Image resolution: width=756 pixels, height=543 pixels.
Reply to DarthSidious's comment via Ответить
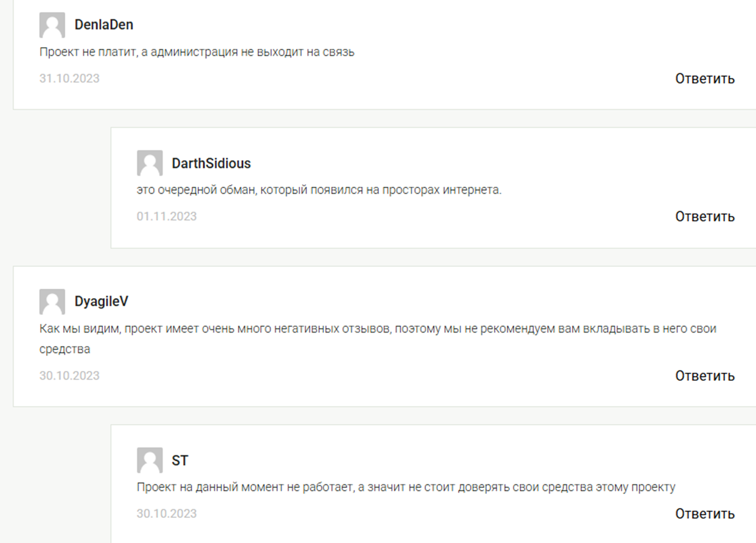tap(704, 217)
